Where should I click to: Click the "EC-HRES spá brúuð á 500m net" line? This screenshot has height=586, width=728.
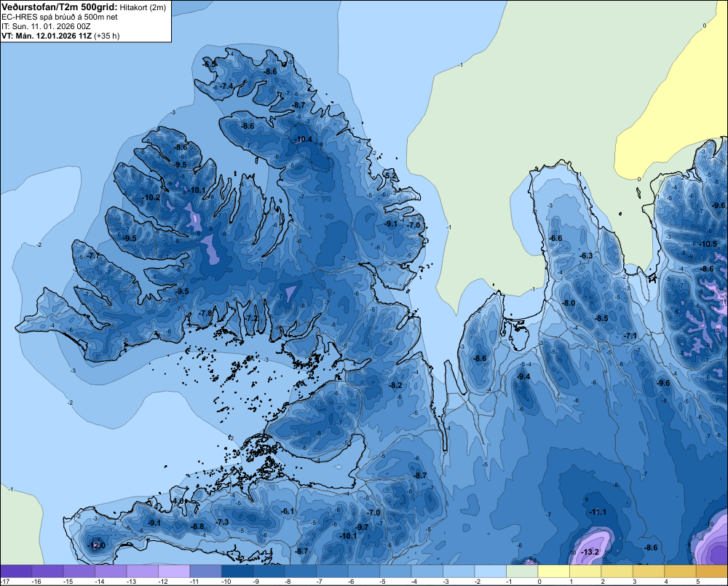click(60, 17)
